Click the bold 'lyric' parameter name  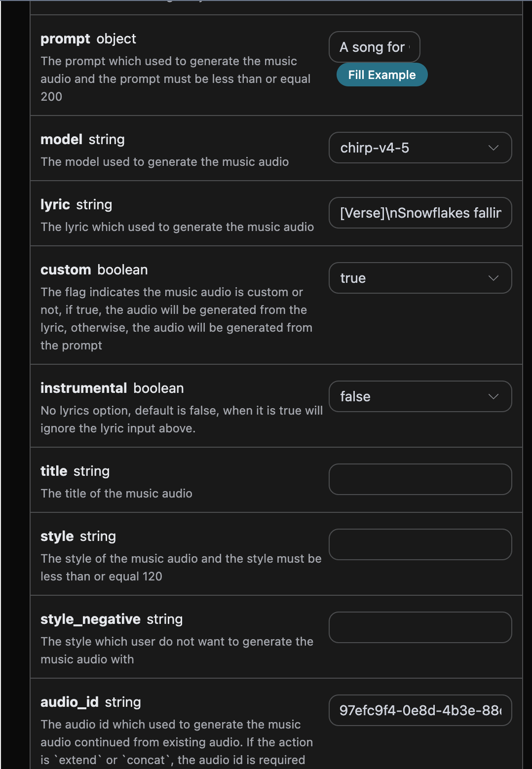[x=55, y=205]
